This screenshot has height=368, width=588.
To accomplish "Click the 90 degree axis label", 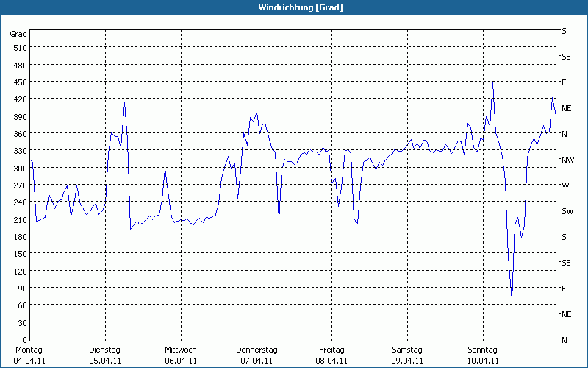I will pos(23,289).
